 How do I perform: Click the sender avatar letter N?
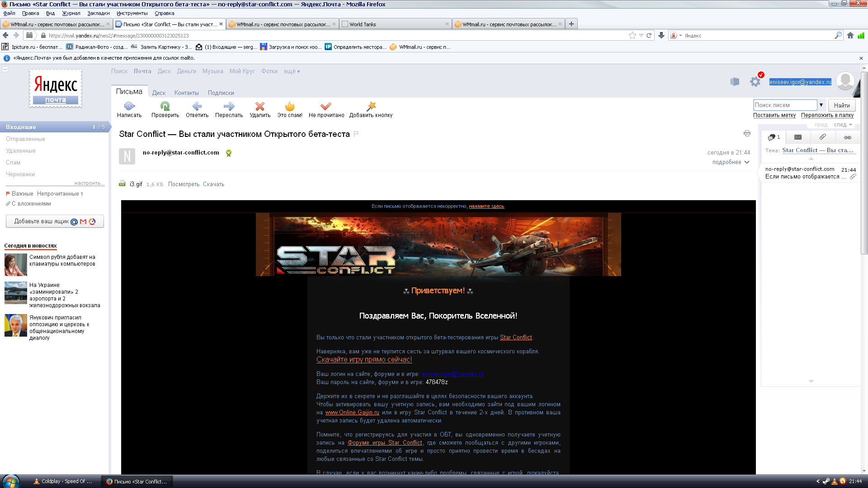(127, 156)
